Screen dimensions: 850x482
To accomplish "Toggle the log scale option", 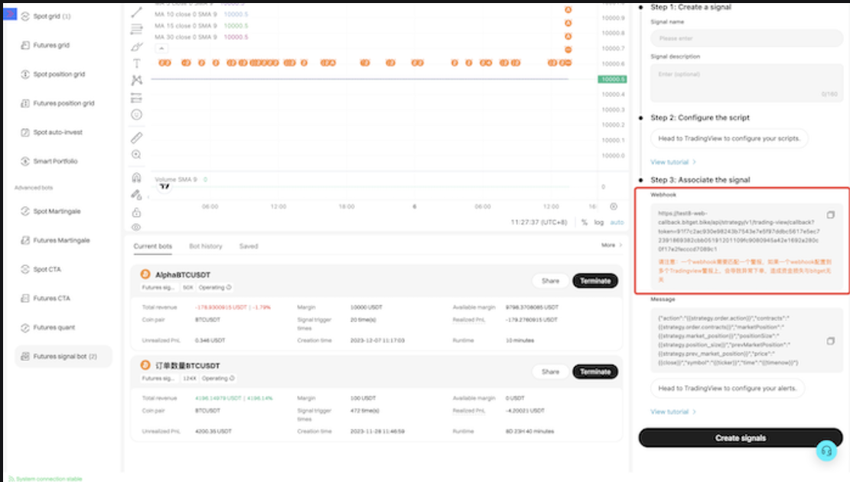I will 598,222.
